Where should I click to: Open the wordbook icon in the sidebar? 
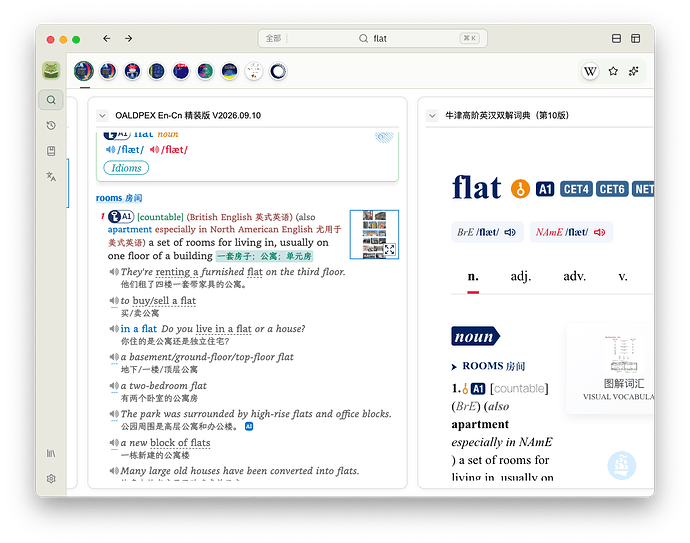[51, 151]
